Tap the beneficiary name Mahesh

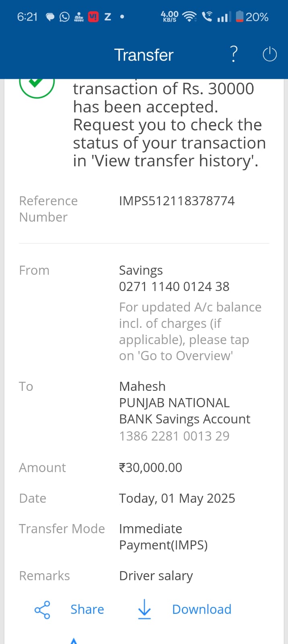click(142, 386)
